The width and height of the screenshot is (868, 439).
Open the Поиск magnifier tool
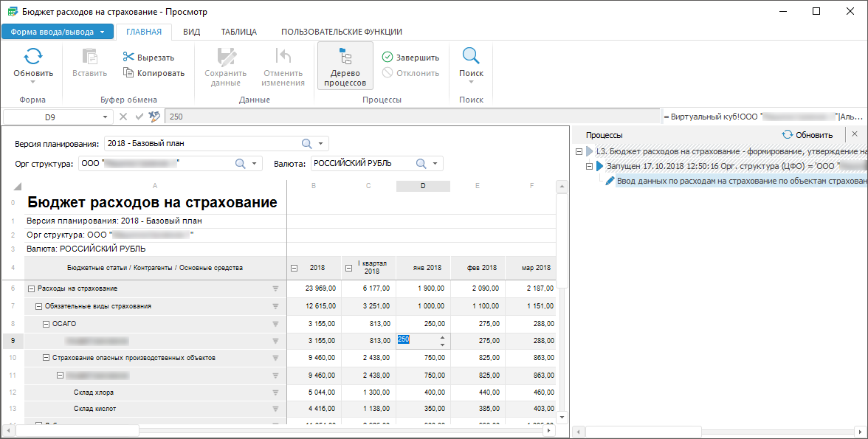coord(471,57)
